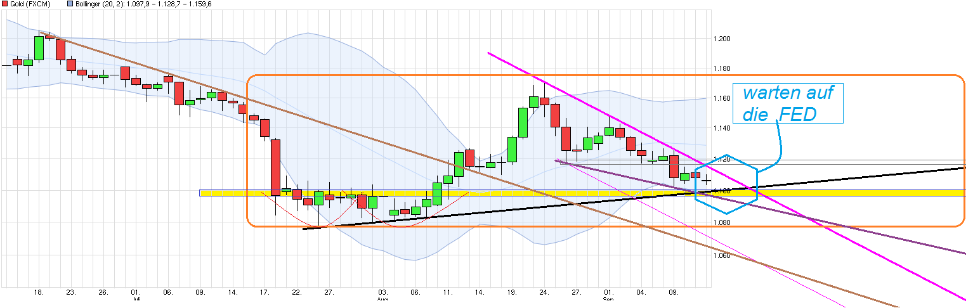The width and height of the screenshot is (980, 308).
Task: Click the '22.' date axis label
Action: (x=296, y=293)
